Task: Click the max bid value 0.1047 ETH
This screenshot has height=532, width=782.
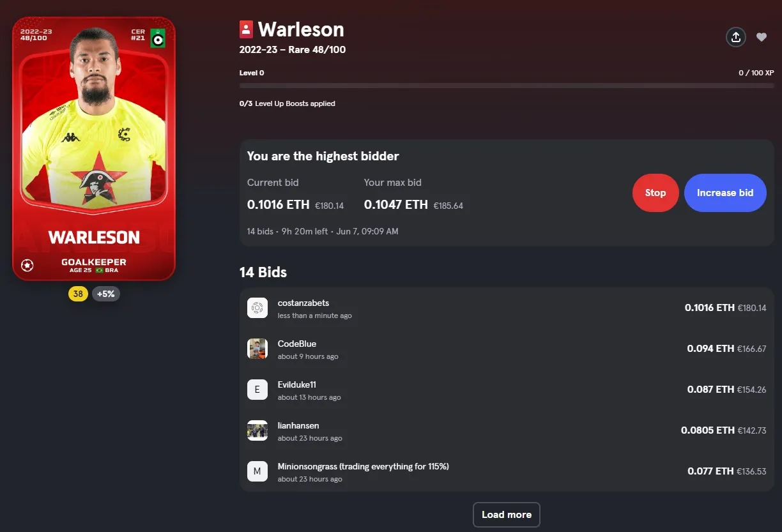Action: coord(396,205)
